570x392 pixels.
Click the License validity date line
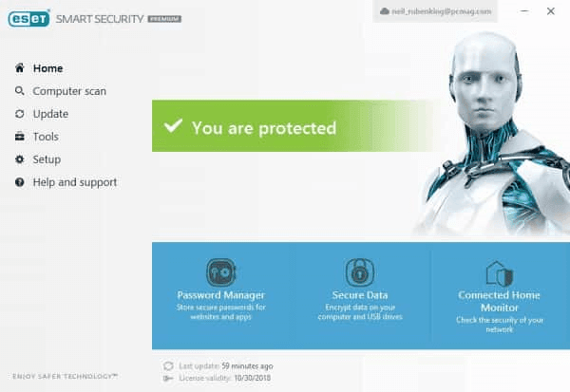point(217,378)
